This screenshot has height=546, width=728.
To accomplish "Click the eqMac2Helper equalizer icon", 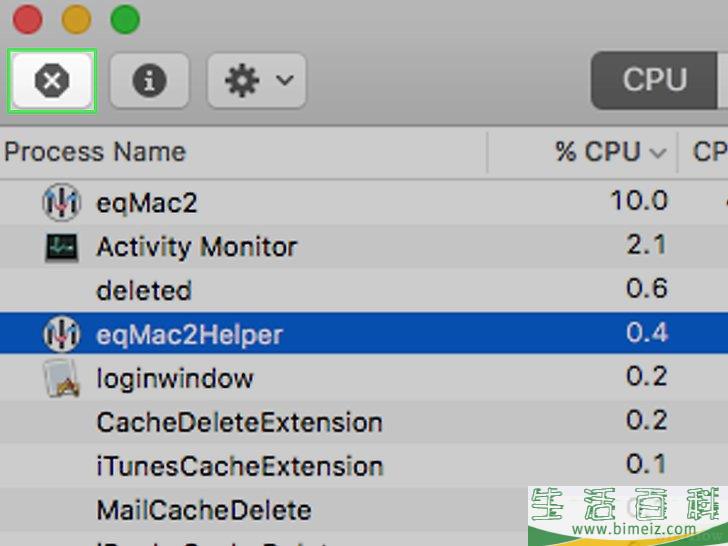I will point(61,334).
